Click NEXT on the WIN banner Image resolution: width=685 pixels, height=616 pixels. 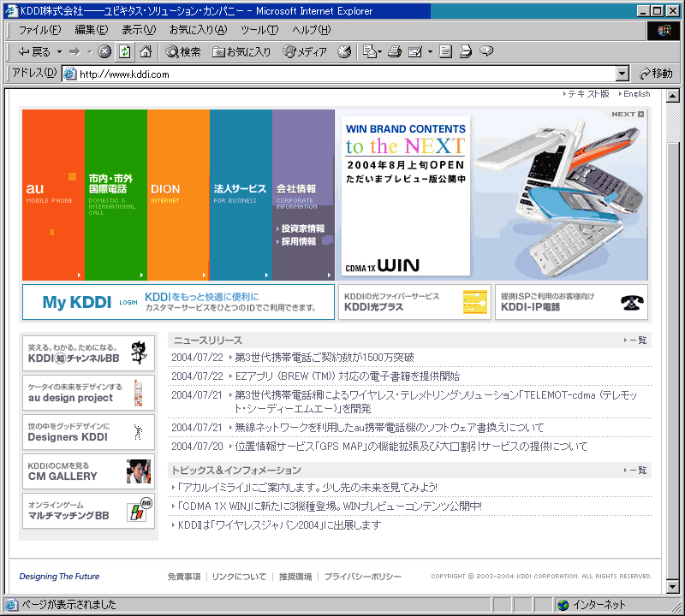[x=628, y=114]
